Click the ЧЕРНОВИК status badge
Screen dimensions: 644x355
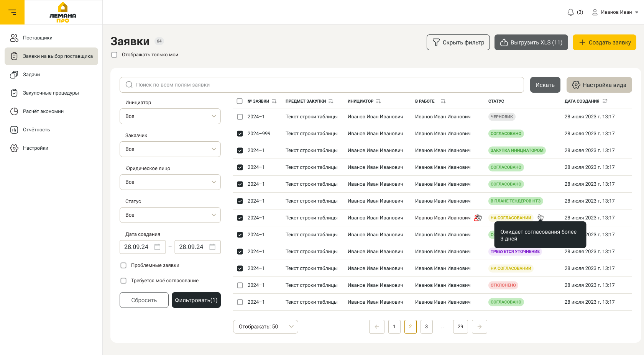pyautogui.click(x=502, y=117)
